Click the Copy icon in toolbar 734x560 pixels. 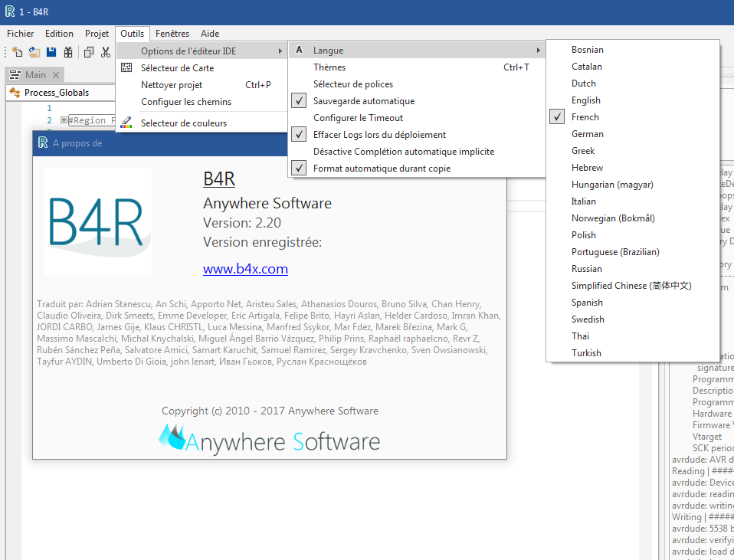[88, 52]
